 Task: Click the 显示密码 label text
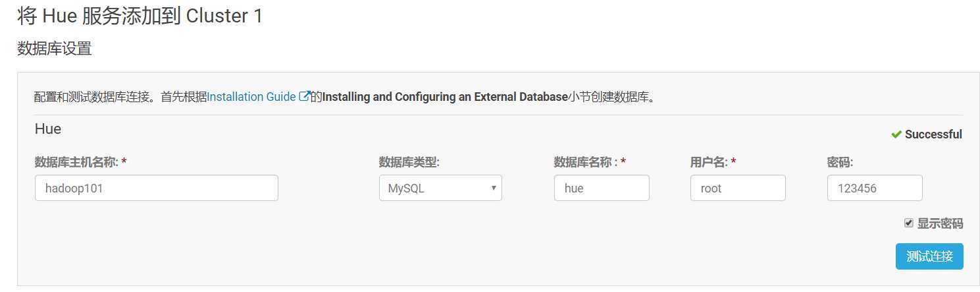[x=940, y=223]
